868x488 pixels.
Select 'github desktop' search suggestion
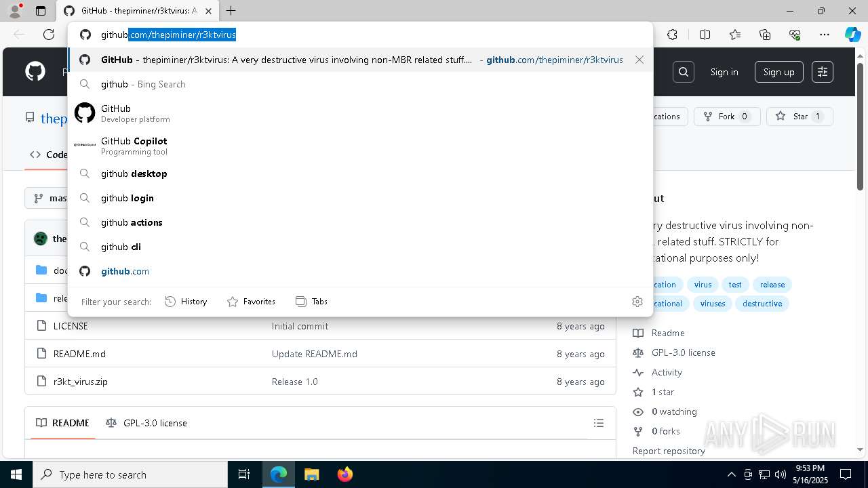click(x=359, y=174)
